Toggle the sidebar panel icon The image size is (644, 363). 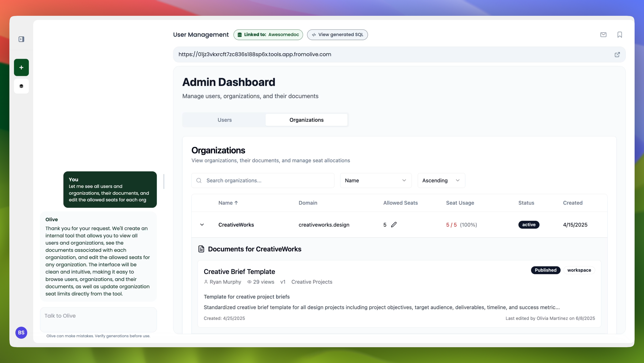click(x=21, y=39)
